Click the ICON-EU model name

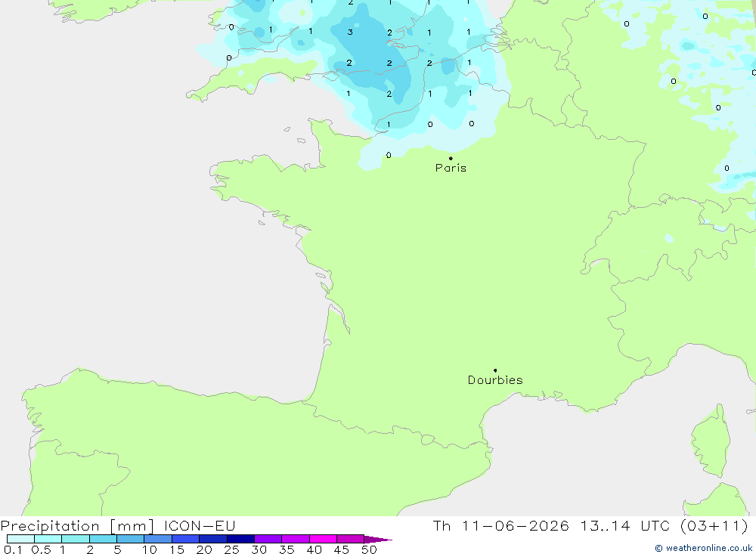point(200,525)
